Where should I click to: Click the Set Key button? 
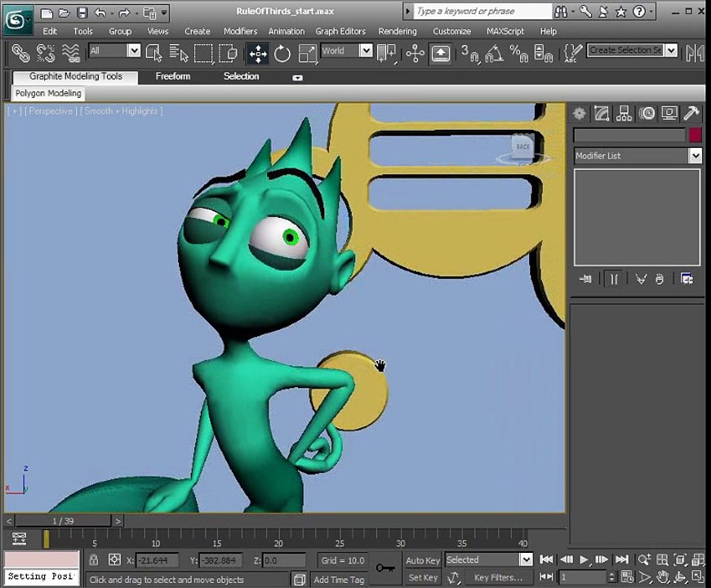[423, 577]
